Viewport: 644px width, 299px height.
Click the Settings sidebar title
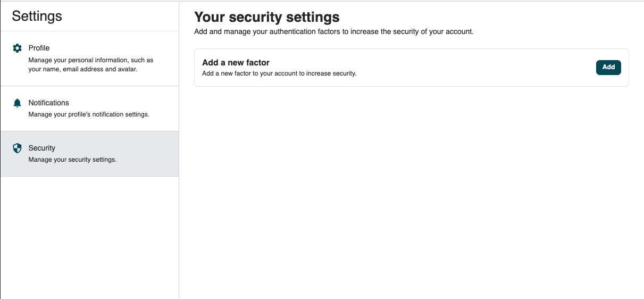pyautogui.click(x=37, y=16)
